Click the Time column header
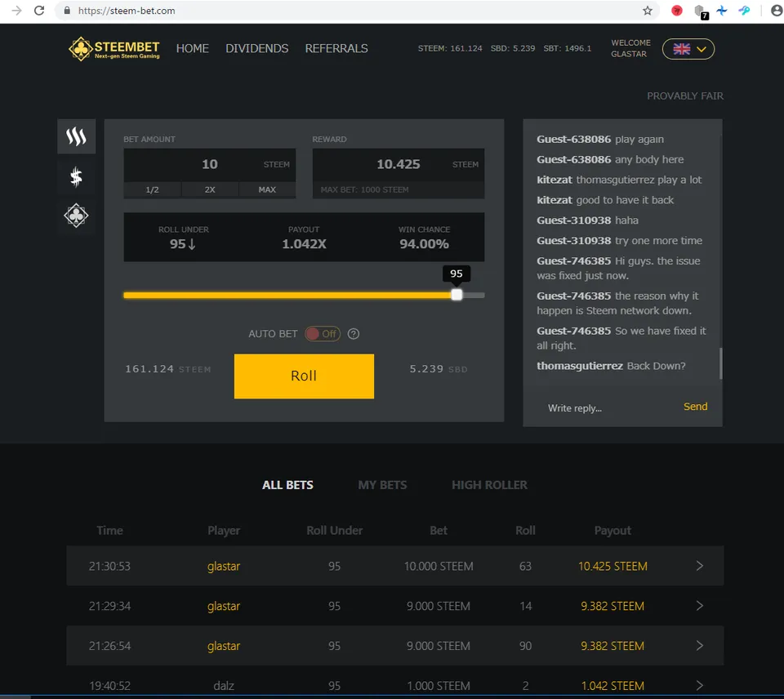The image size is (784, 699). point(109,531)
